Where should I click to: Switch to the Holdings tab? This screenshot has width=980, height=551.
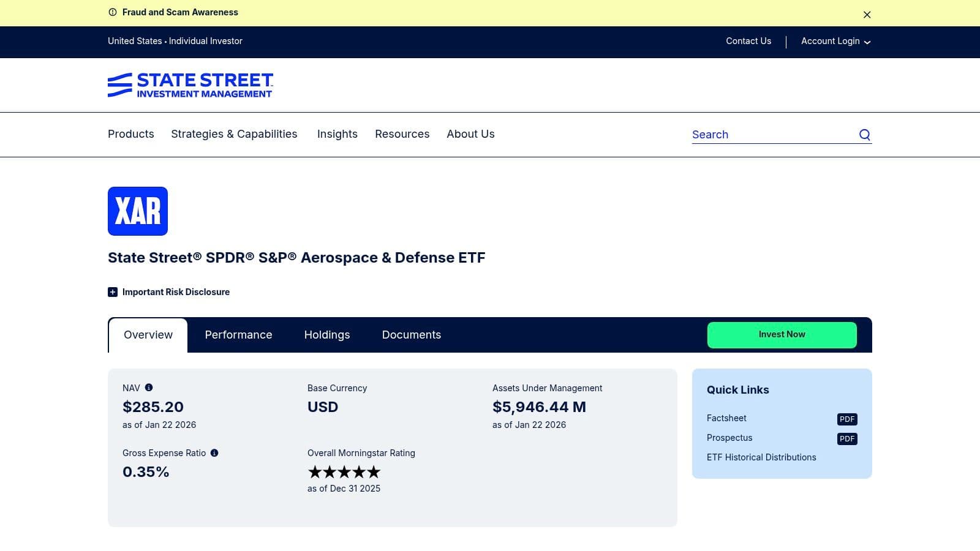327,335
